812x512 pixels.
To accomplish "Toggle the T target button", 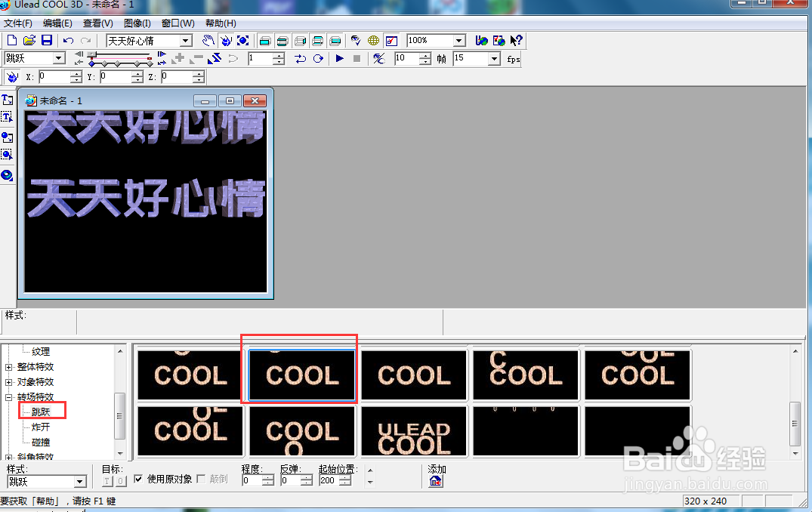I will 107,481.
